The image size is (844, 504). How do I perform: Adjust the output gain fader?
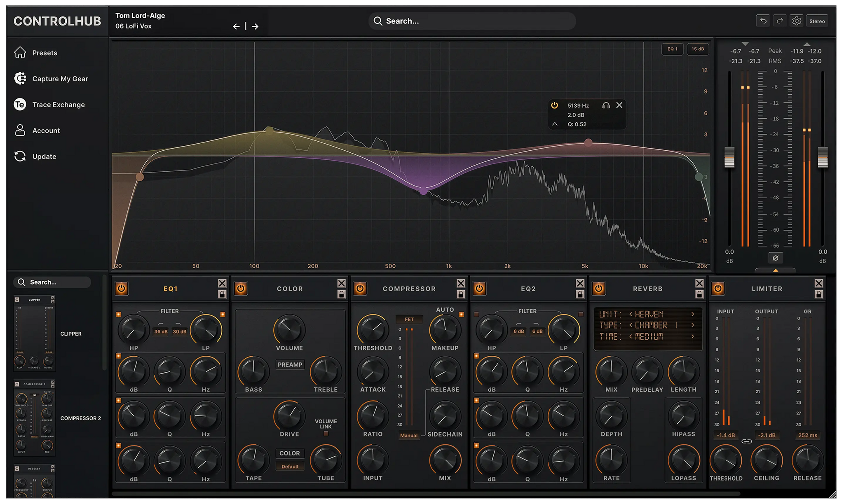(823, 157)
